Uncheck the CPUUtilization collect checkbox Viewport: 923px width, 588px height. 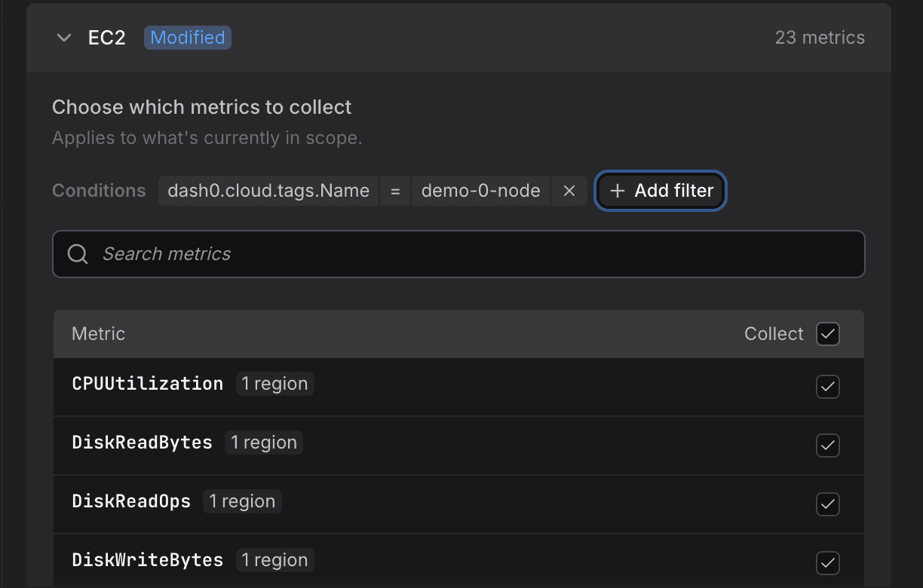pos(828,387)
